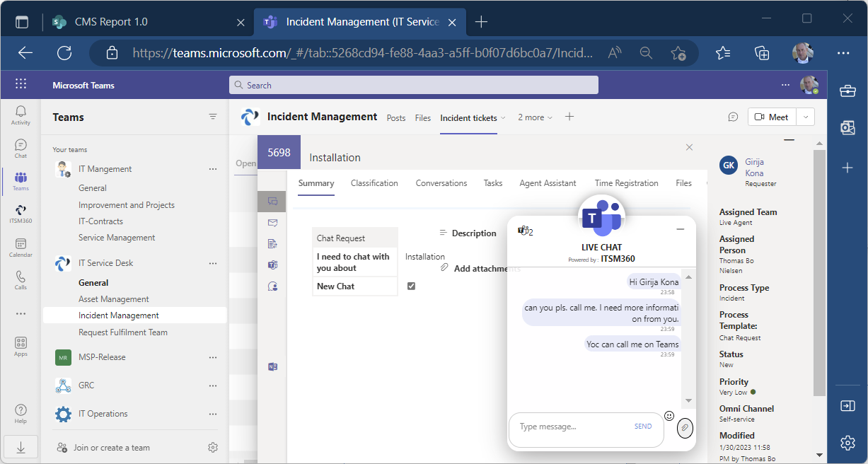Image resolution: width=868 pixels, height=464 pixels.
Task: Open the Activity feed in Teams sidebar
Action: (21, 115)
